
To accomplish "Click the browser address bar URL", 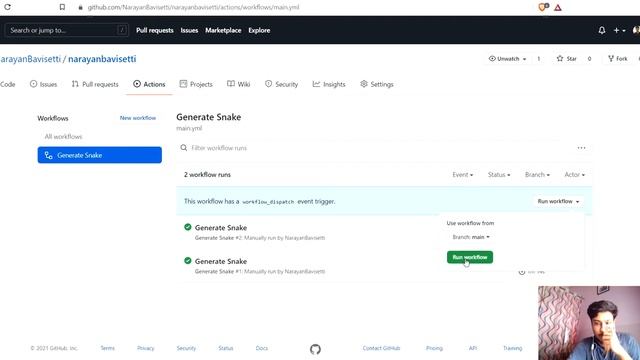I will point(193,7).
